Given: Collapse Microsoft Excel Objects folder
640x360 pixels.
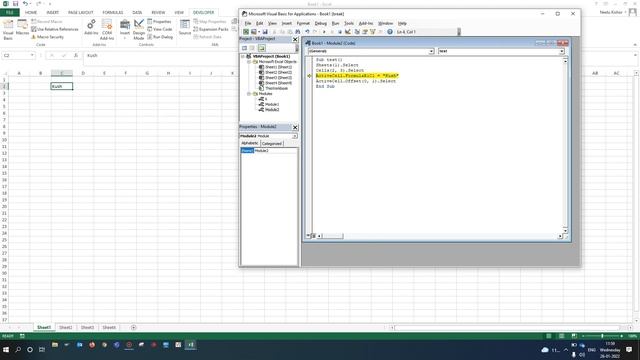Looking at the screenshot, I should [x=249, y=62].
